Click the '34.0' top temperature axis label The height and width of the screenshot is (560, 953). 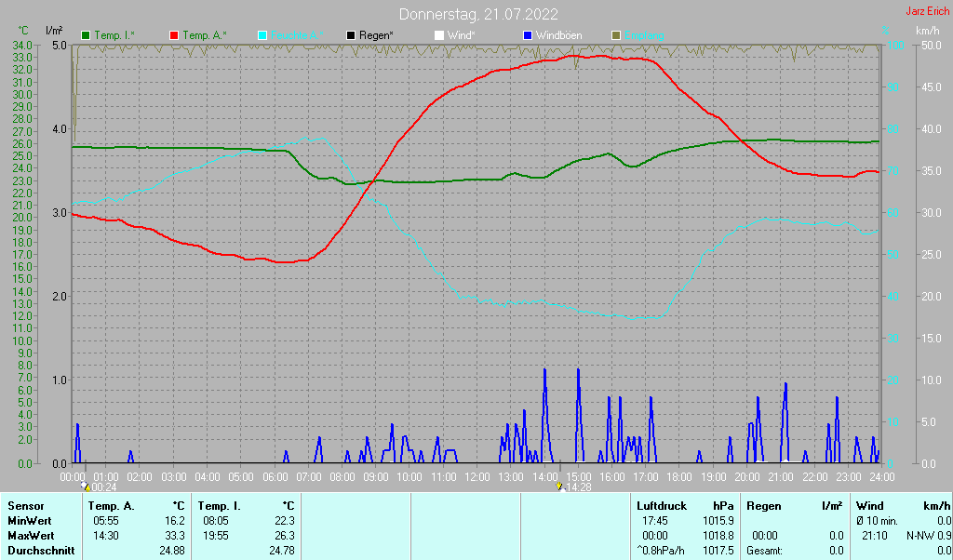click(22, 46)
